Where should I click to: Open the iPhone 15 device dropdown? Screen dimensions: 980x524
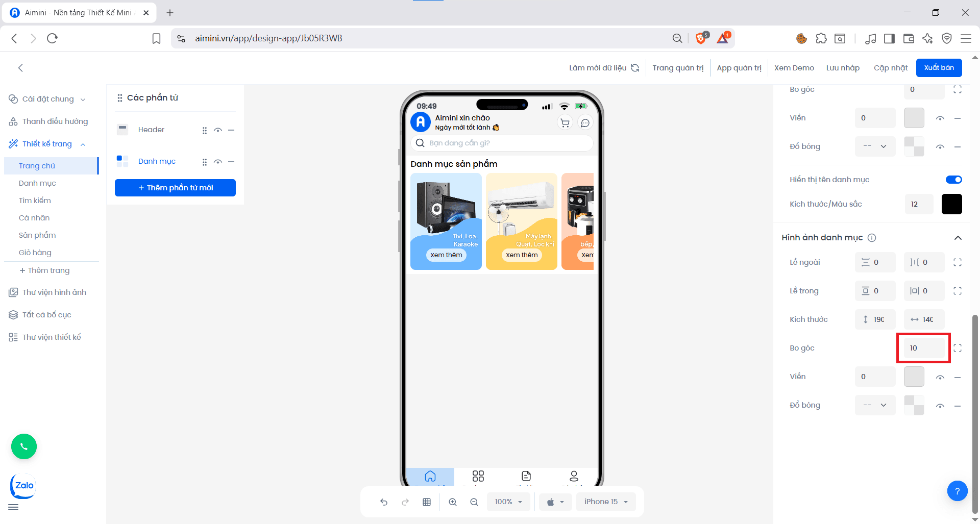click(606, 502)
